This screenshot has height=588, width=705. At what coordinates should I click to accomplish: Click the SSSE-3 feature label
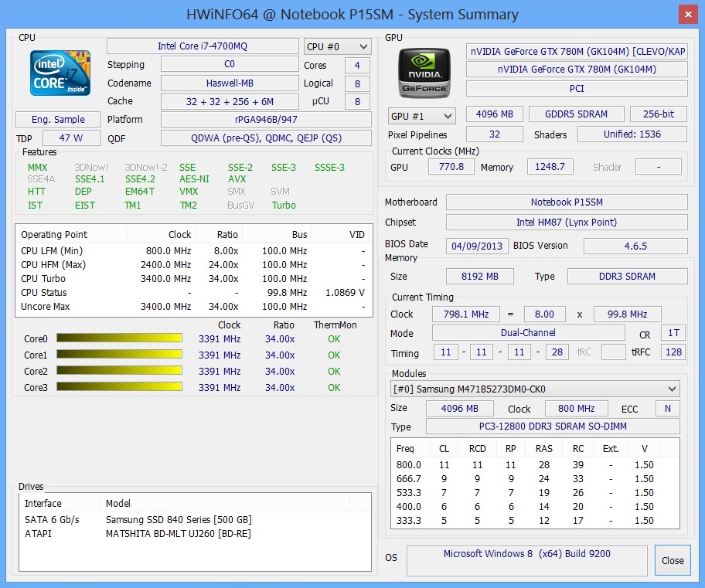[x=329, y=167]
